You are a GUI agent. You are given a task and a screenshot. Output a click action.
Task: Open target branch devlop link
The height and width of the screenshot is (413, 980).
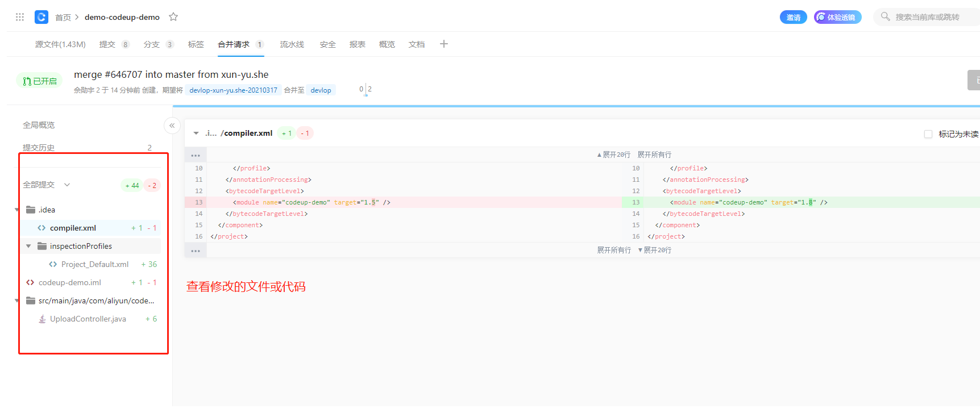pos(321,90)
